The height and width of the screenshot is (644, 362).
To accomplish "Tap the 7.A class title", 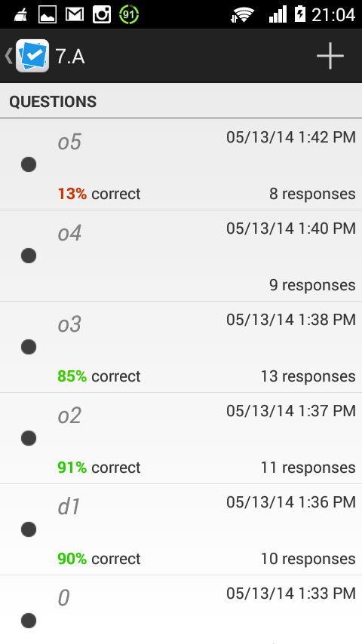I will [x=70, y=57].
